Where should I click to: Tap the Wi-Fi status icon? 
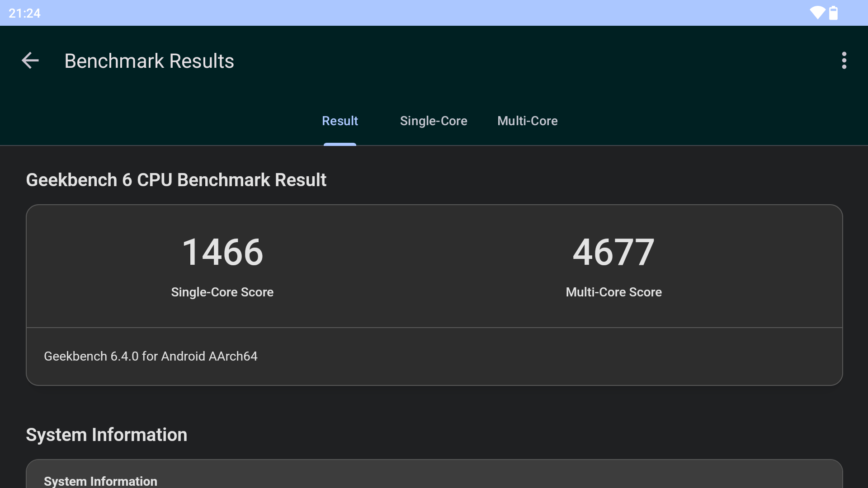tap(817, 13)
